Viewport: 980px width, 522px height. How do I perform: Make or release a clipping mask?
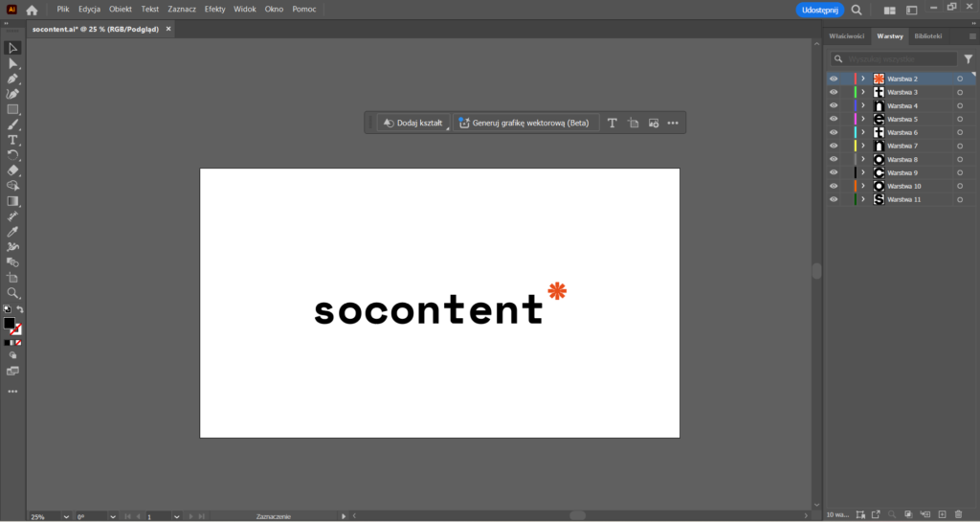click(x=908, y=514)
